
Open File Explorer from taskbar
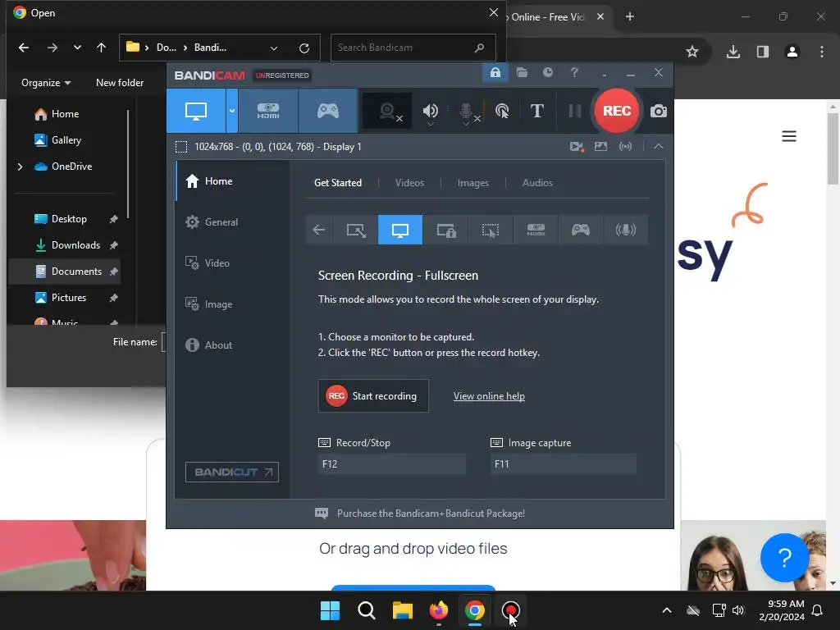click(402, 610)
